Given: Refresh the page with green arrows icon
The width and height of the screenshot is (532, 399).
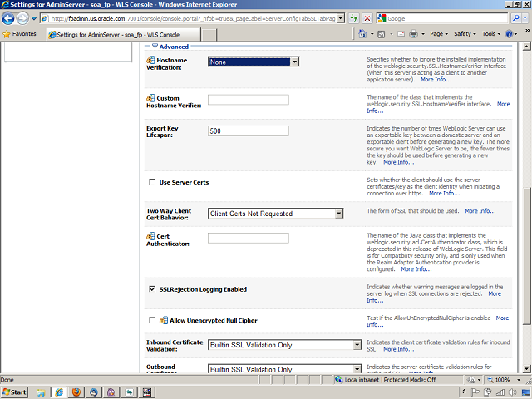Looking at the screenshot, I should coord(354,18).
